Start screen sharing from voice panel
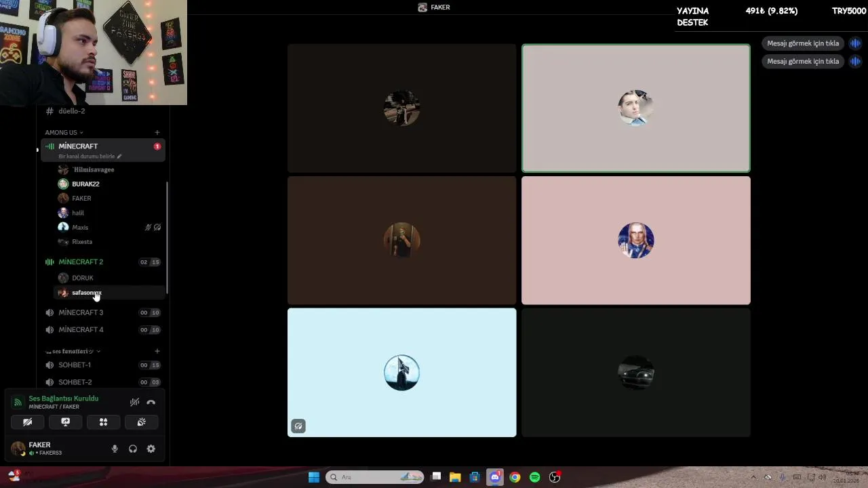 click(x=66, y=422)
